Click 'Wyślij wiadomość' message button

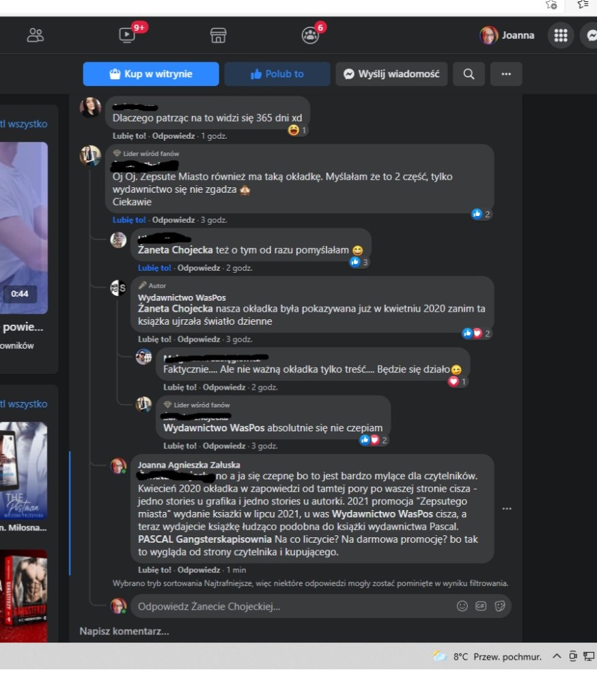click(x=391, y=74)
